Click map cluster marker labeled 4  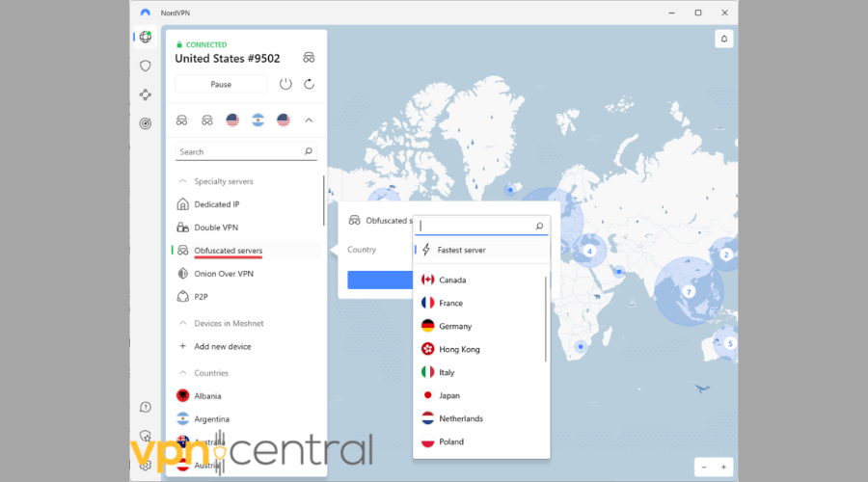click(589, 252)
